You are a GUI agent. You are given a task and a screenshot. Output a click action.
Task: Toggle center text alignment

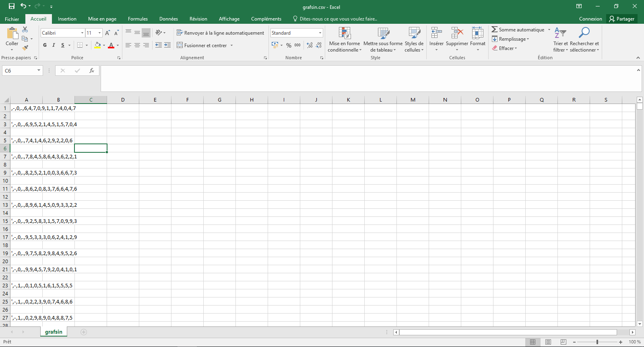coord(137,45)
